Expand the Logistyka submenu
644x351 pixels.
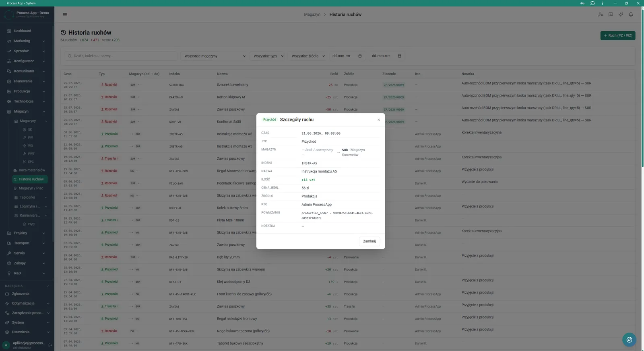click(30, 206)
